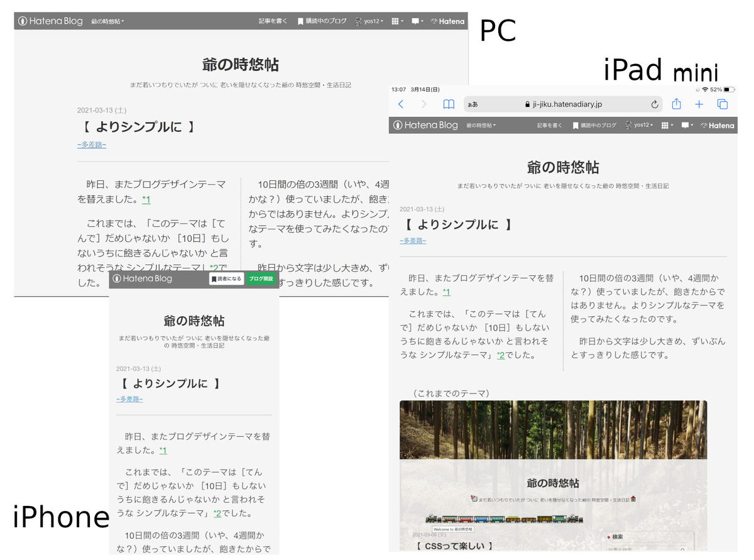754x560 pixels.
Task: Expand yos12 menu in iPad header
Action: point(640,126)
